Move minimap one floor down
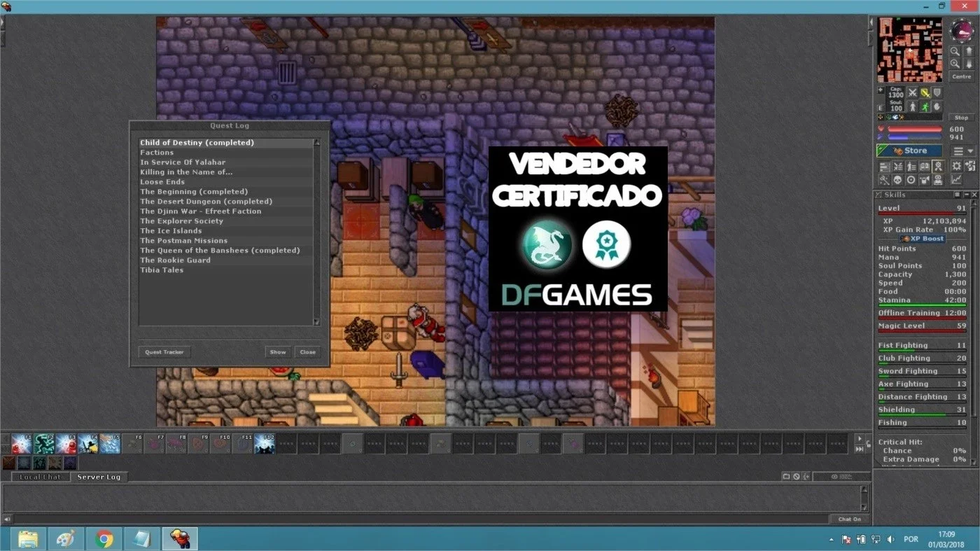This screenshot has height=551, width=980. tap(969, 64)
